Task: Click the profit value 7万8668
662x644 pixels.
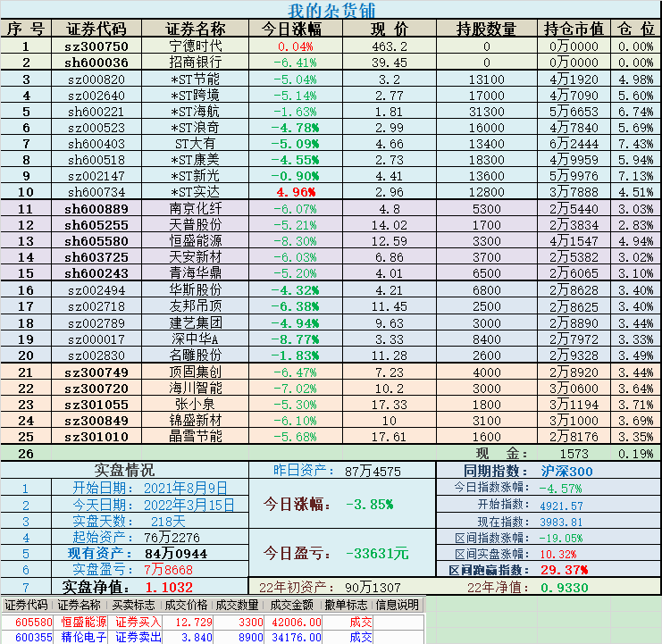Action: (x=168, y=570)
